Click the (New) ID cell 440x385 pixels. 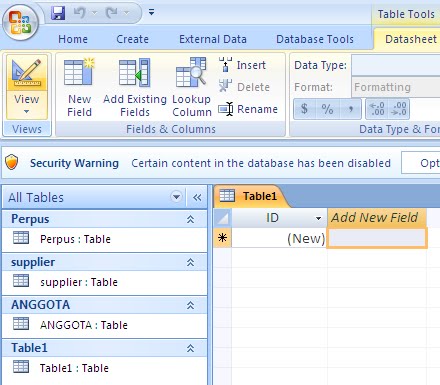(x=279, y=238)
